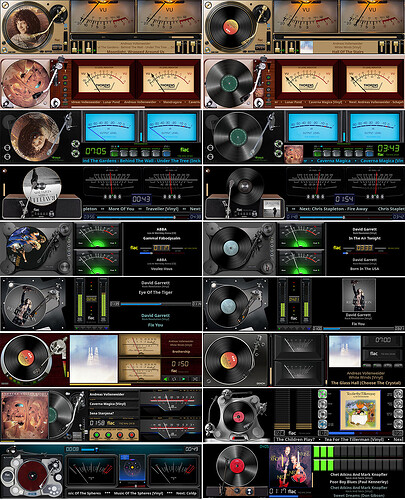Click the green-label vinyl record on the wood skin

(229, 83)
